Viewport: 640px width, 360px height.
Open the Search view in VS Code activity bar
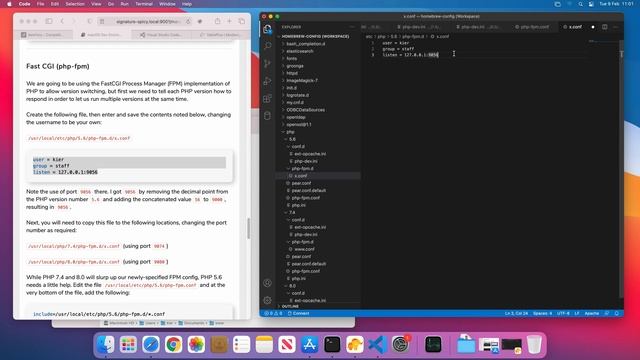(267, 46)
